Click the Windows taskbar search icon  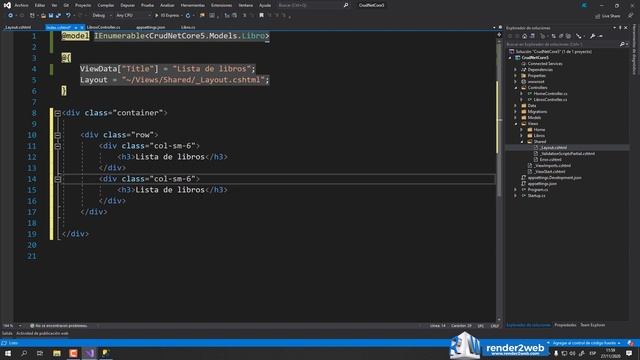(24, 353)
